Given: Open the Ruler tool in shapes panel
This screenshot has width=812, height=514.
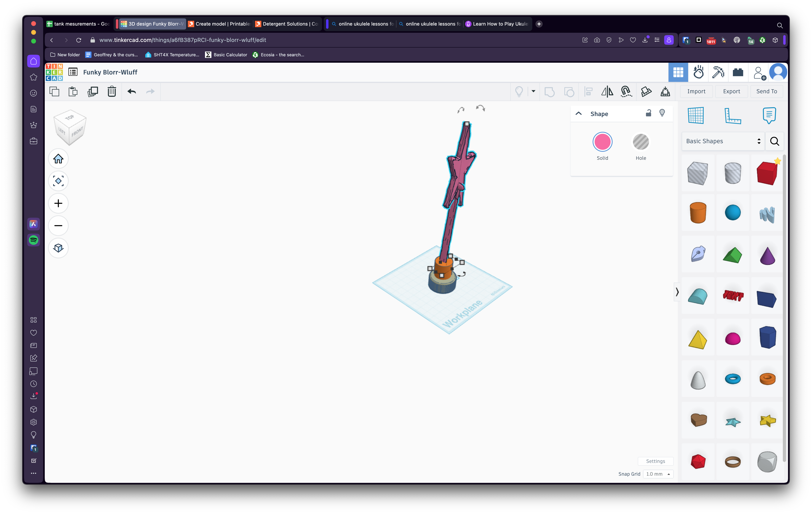Looking at the screenshot, I should pyautogui.click(x=732, y=116).
